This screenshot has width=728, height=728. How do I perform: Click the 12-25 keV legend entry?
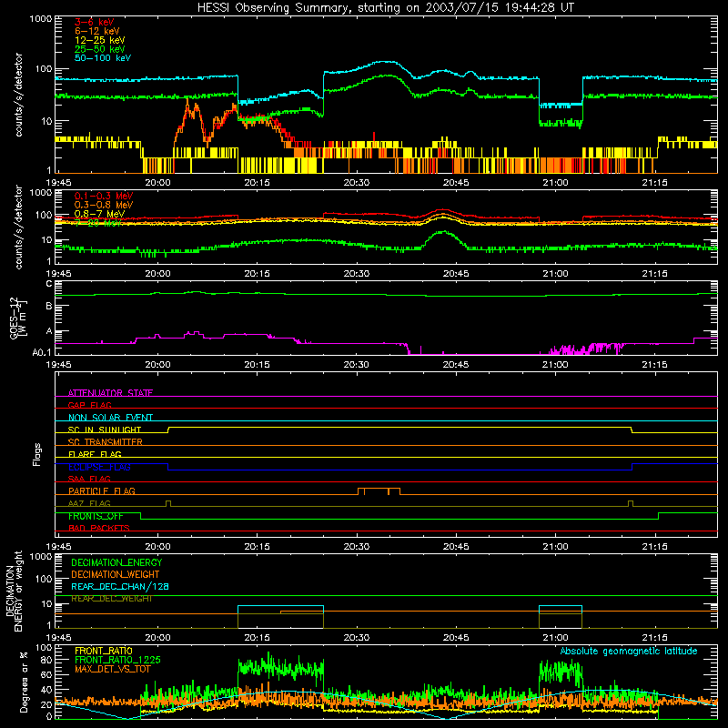100,40
